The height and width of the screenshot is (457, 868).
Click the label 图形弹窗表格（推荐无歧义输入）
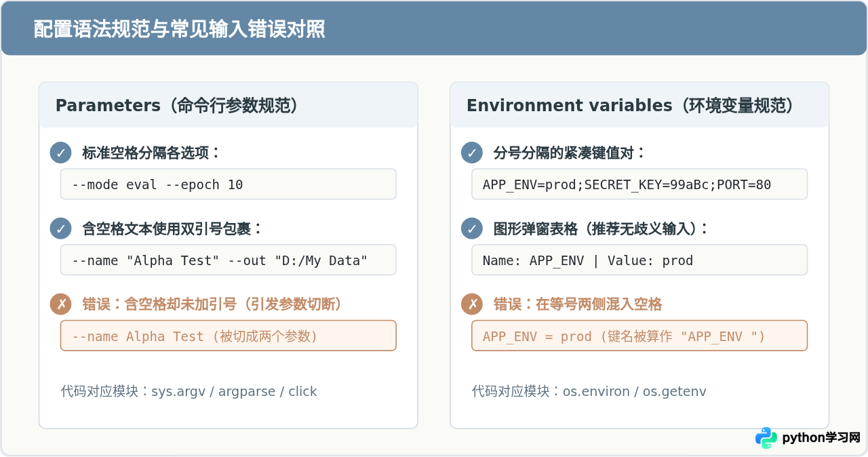coord(601,228)
